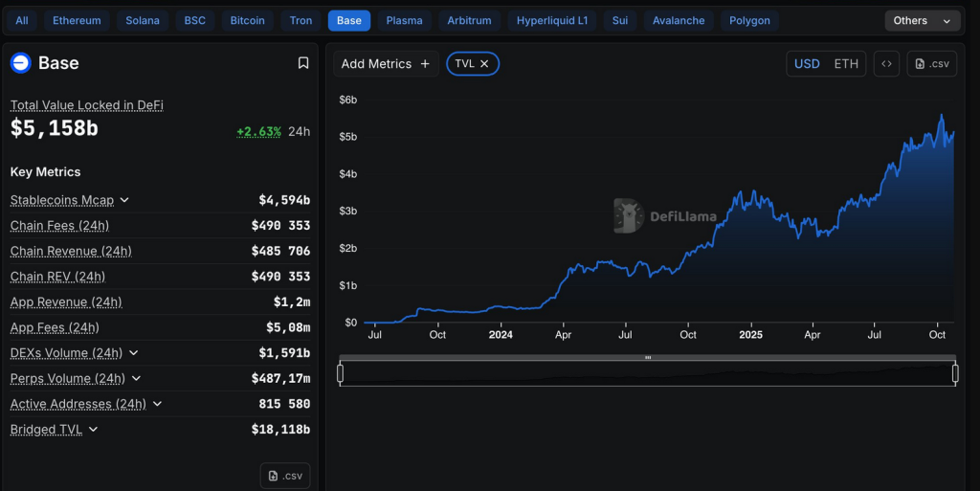This screenshot has height=491, width=980.
Task: Click the Base chain logo icon
Action: [x=21, y=62]
